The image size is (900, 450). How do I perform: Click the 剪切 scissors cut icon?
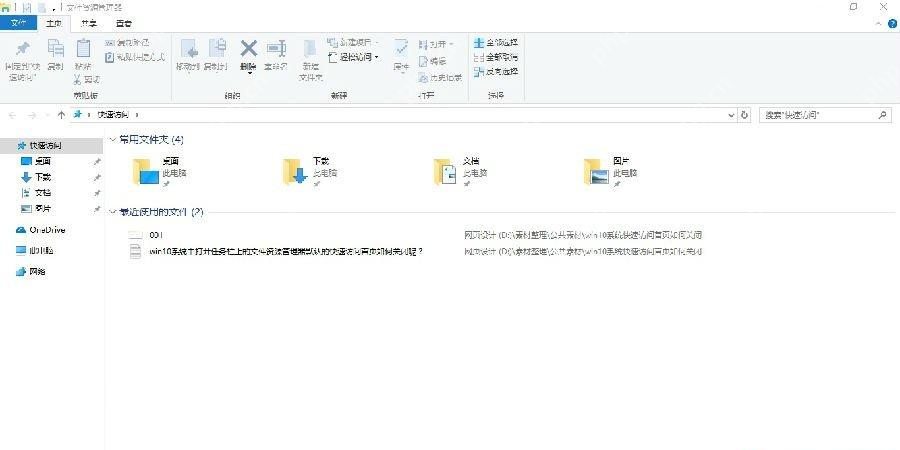click(79, 79)
